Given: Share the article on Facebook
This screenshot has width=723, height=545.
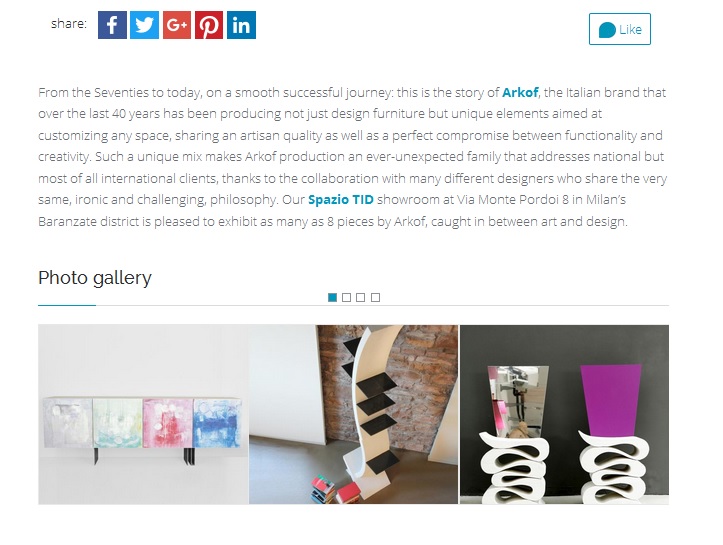Looking at the screenshot, I should pyautogui.click(x=112, y=25).
